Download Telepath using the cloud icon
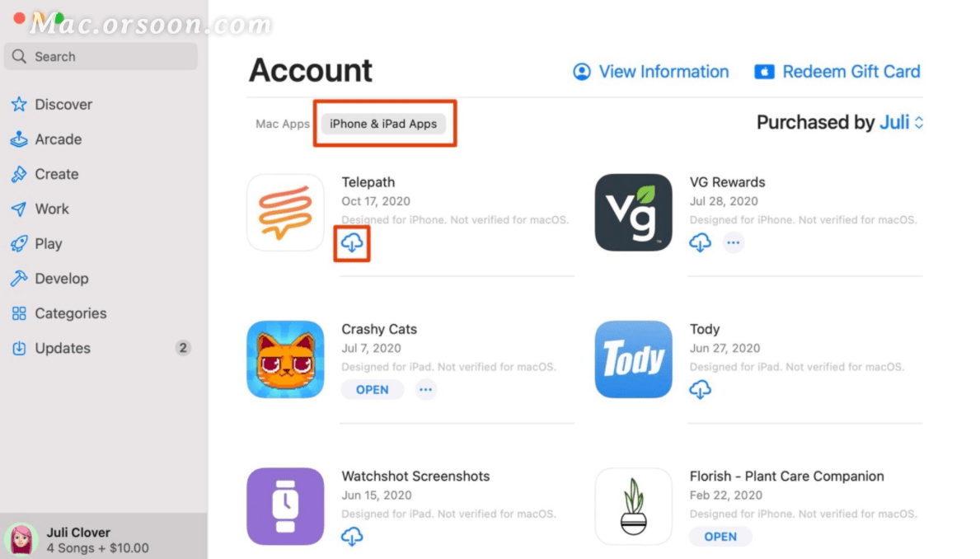Image resolution: width=980 pixels, height=559 pixels. tap(352, 242)
